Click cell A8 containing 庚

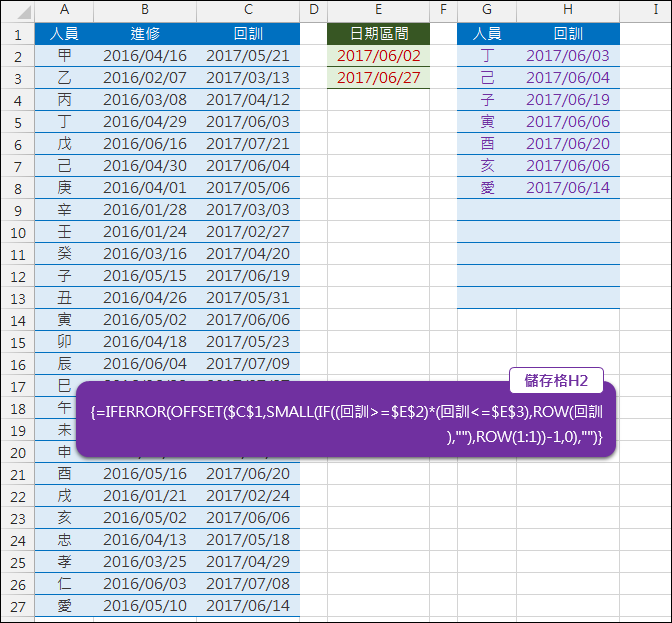tap(64, 188)
